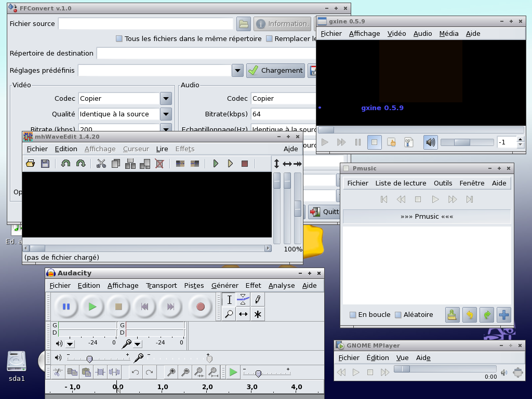Select Audacity Selection tool (I-beam)
The width and height of the screenshot is (532, 399).
229,300
